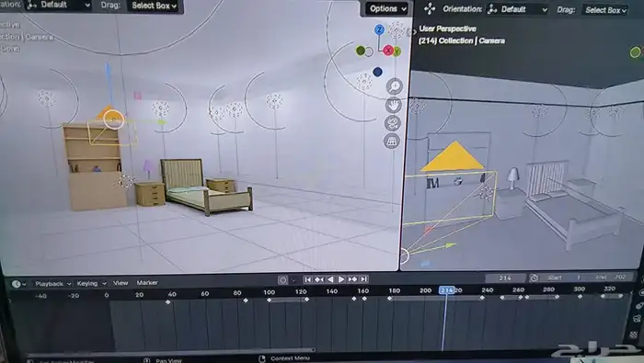The width and height of the screenshot is (644, 363).
Task: Open the auto keyframing options dropdown
Action: [293, 280]
